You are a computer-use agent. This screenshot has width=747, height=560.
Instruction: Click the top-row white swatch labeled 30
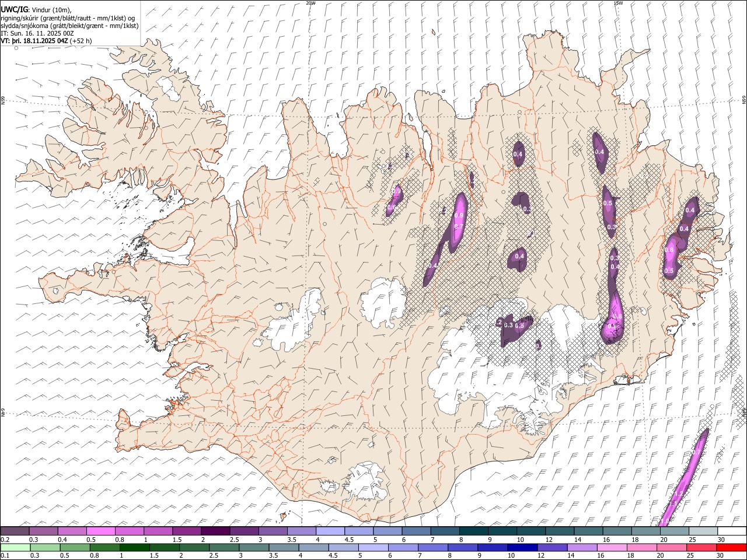click(732, 531)
